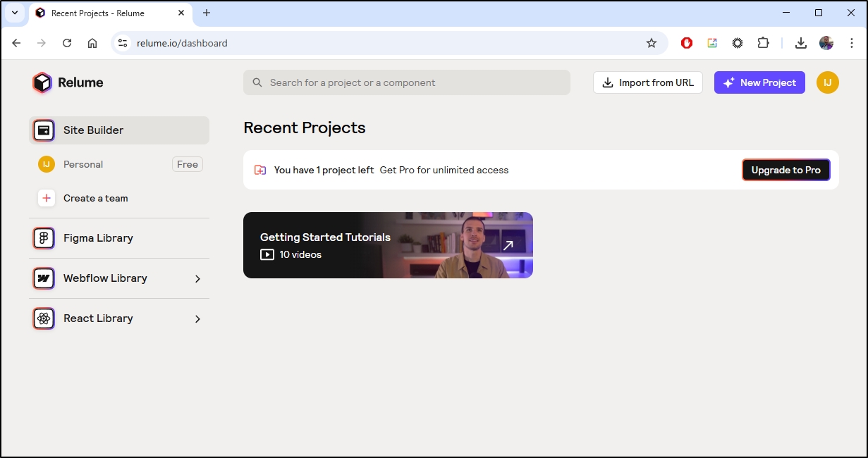
Task: Open Site Builder in sidebar
Action: (x=119, y=130)
